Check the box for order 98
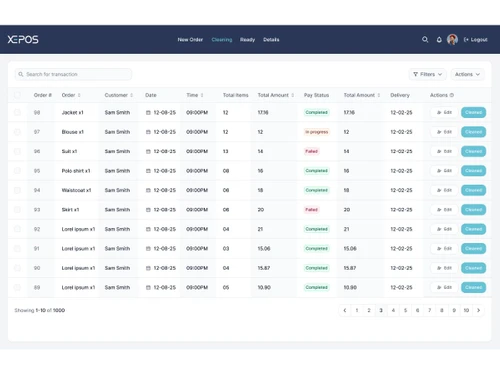The width and height of the screenshot is (500, 375). 17,112
